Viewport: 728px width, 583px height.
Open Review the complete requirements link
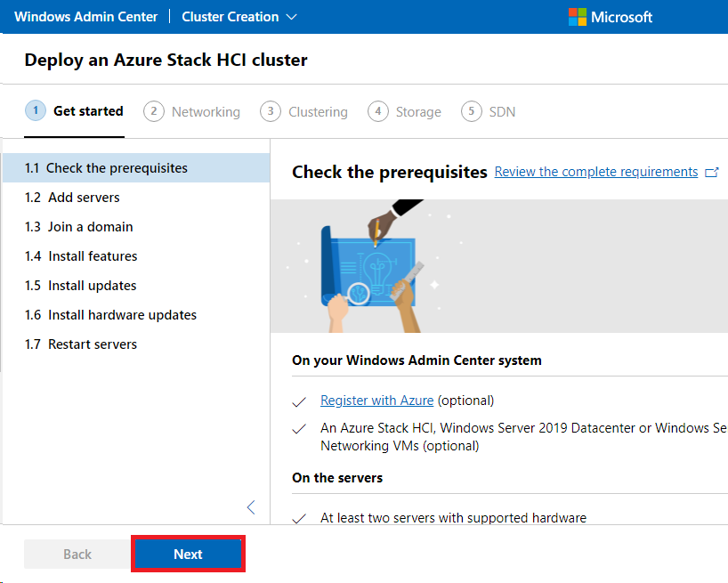(x=595, y=172)
